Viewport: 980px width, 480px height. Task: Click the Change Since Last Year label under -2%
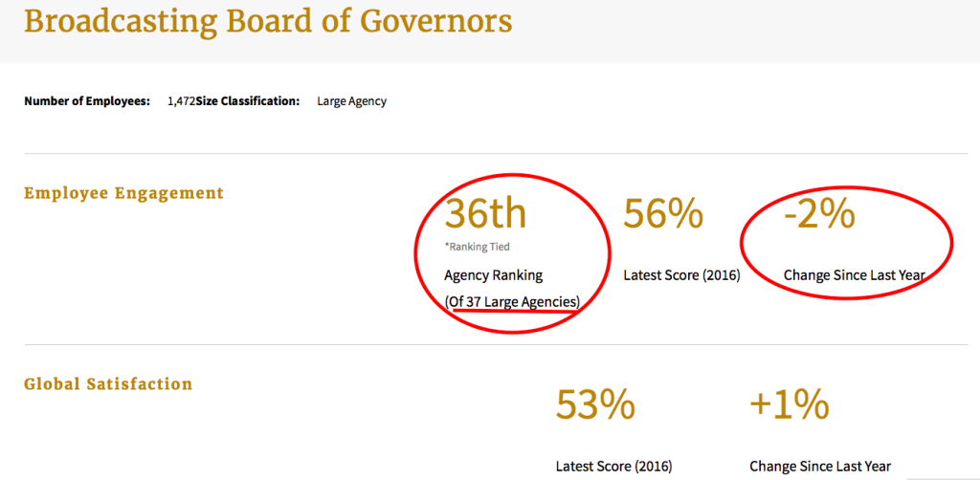855,275
